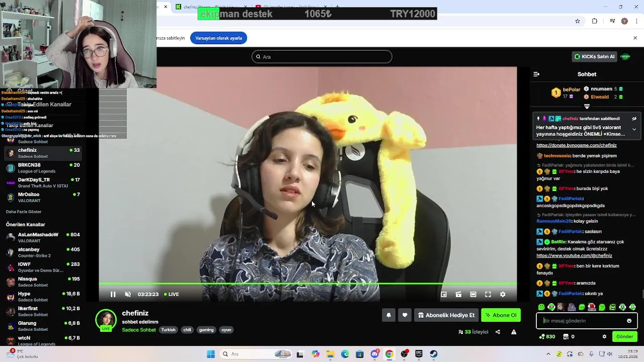Open chefiniz streamer avatar

click(x=106, y=320)
